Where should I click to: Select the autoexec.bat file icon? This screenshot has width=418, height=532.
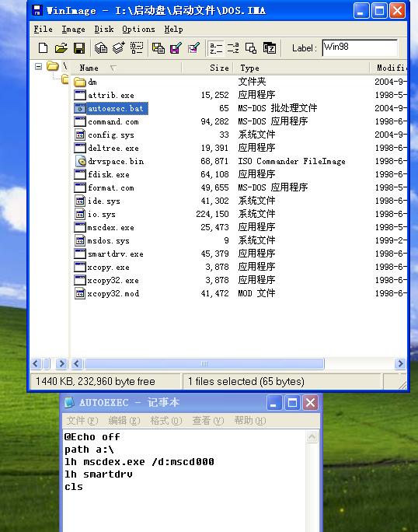80,108
